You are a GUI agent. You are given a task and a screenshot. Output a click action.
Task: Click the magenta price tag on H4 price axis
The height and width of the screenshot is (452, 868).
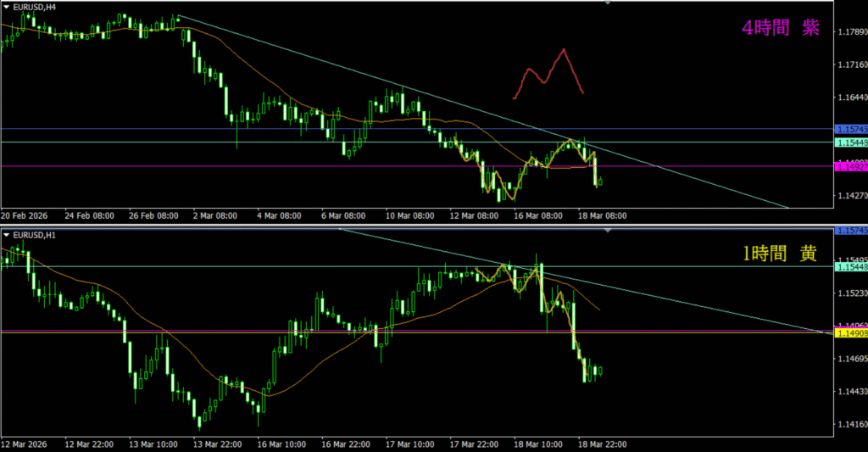[850, 167]
